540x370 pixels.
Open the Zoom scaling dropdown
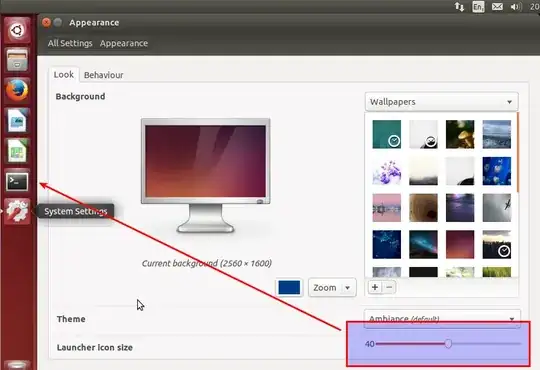pyautogui.click(x=332, y=287)
